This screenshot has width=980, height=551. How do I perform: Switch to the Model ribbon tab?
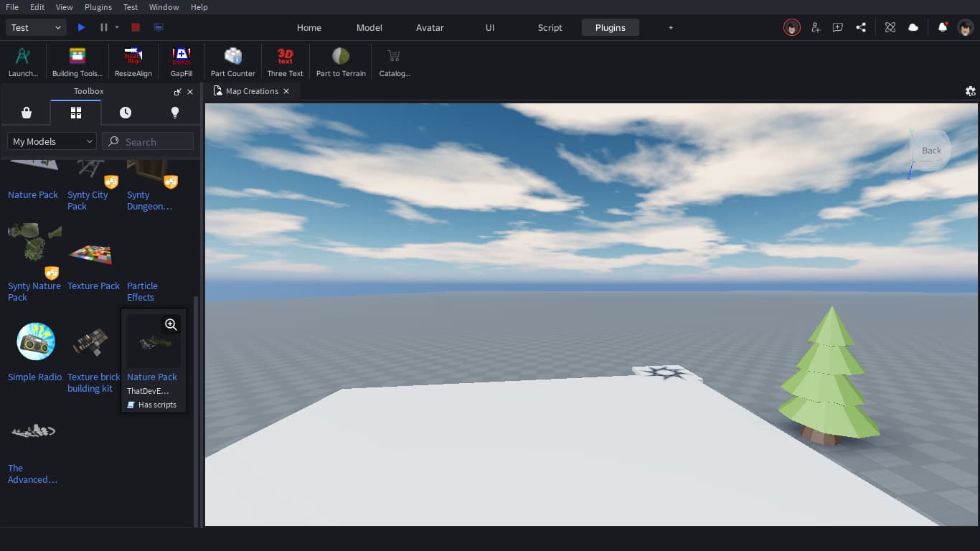pyautogui.click(x=369, y=27)
